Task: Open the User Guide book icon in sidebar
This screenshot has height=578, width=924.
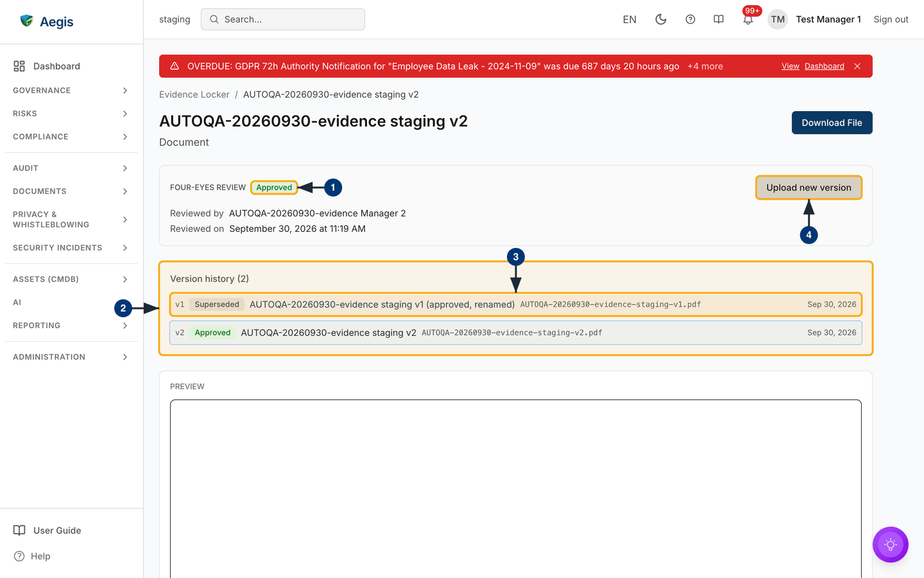Action: point(19,530)
